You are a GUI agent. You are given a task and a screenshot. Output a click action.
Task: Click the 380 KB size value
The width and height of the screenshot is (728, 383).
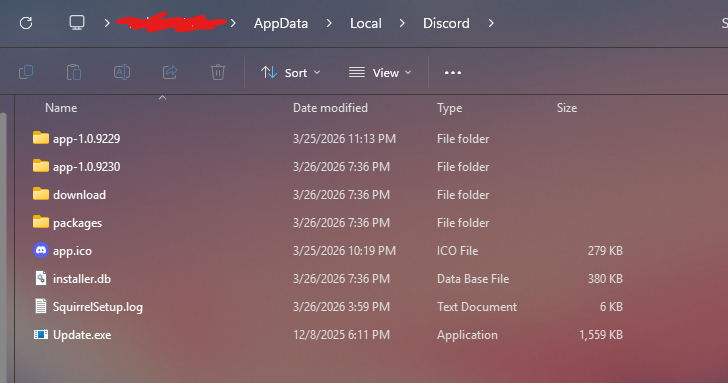pos(605,279)
